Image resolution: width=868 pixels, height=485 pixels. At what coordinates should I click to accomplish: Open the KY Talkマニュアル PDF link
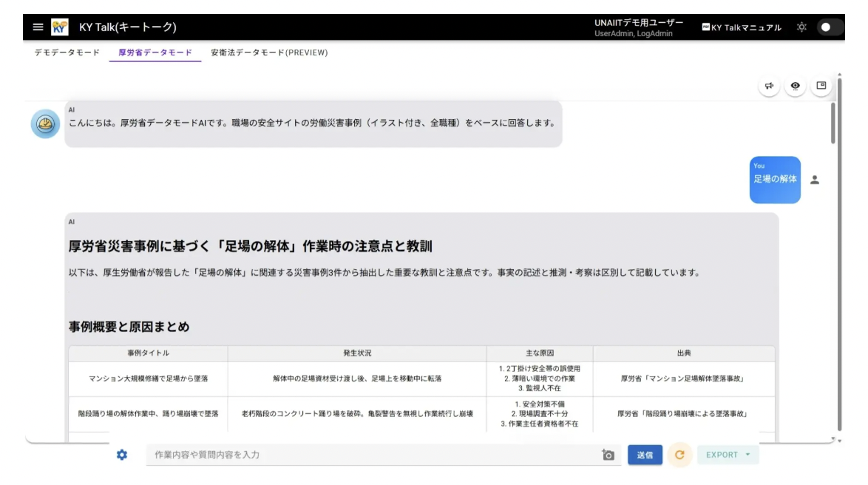coord(741,27)
